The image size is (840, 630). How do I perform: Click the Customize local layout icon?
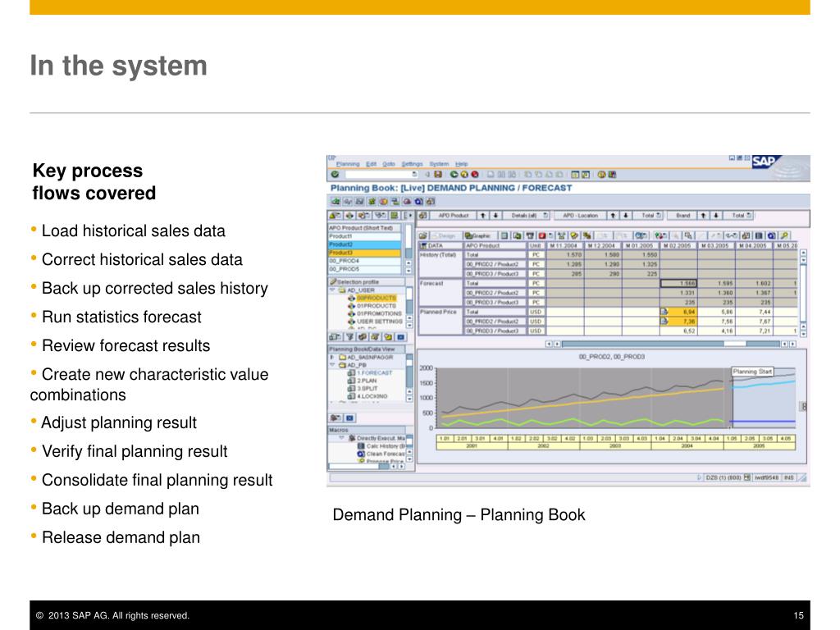(x=612, y=174)
